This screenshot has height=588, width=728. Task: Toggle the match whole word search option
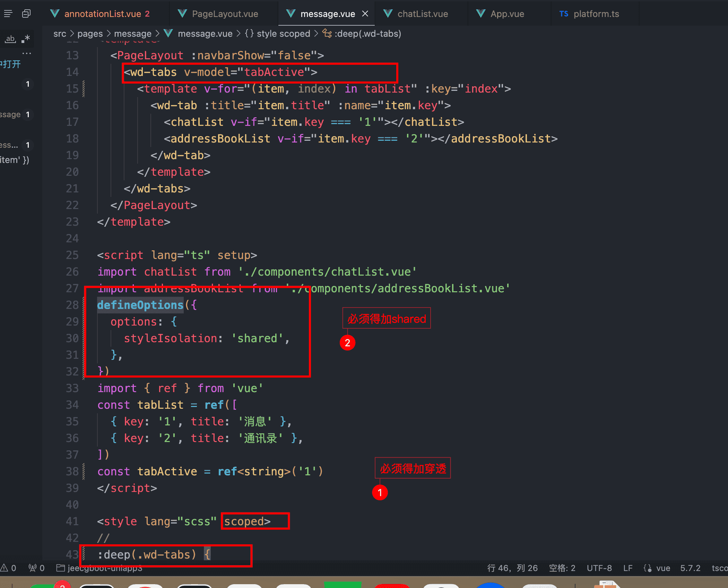pyautogui.click(x=10, y=39)
